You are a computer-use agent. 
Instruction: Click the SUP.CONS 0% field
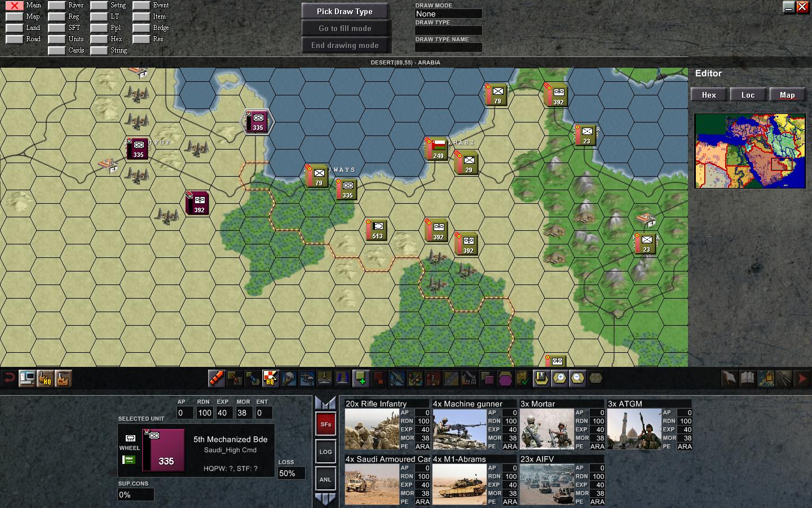click(x=135, y=494)
